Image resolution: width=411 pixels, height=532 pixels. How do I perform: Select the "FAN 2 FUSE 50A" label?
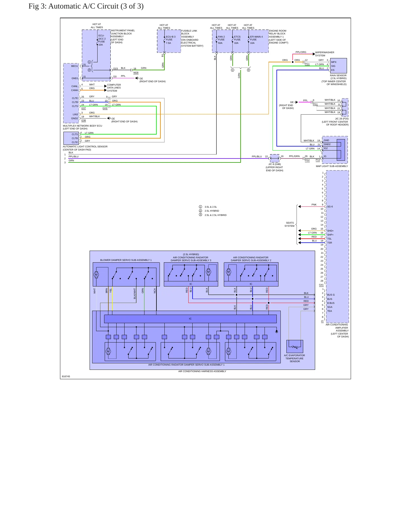point(221,40)
